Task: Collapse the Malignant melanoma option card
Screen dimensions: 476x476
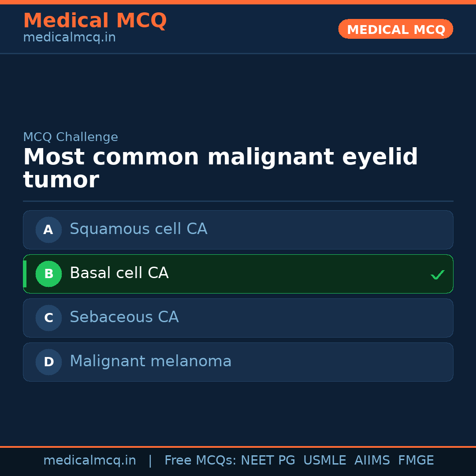Action: (238, 362)
